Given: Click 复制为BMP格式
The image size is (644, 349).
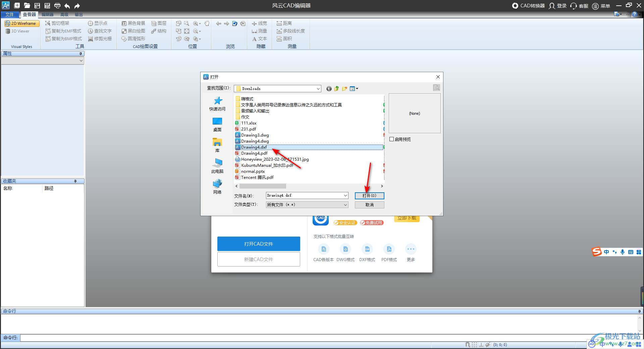Looking at the screenshot, I should 64,39.
